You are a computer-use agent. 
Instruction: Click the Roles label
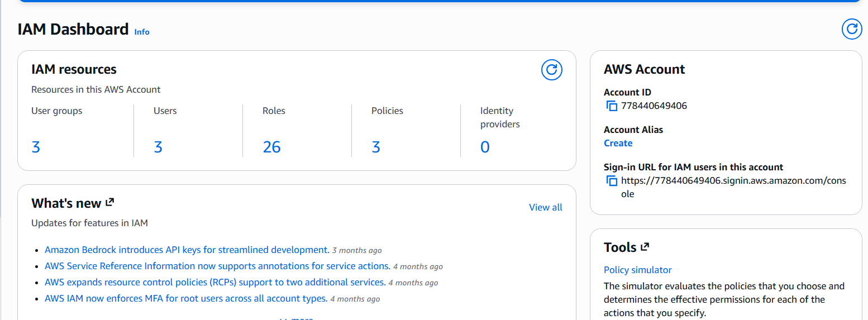tap(274, 111)
